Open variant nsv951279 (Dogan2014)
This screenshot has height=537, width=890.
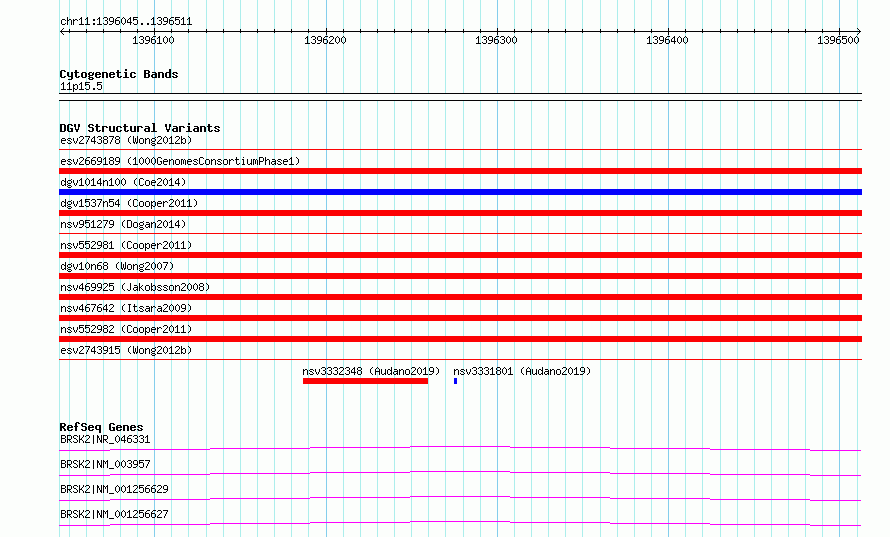pos(123,224)
